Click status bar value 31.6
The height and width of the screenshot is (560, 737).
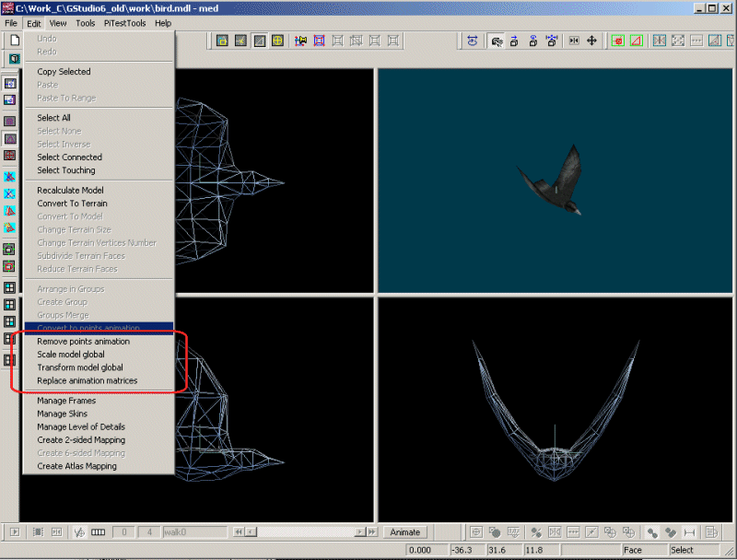(x=504, y=550)
